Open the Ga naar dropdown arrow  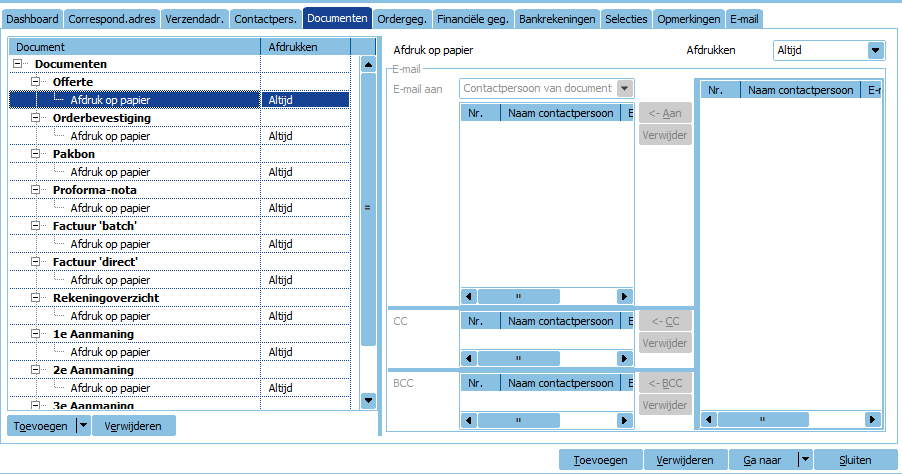805,460
